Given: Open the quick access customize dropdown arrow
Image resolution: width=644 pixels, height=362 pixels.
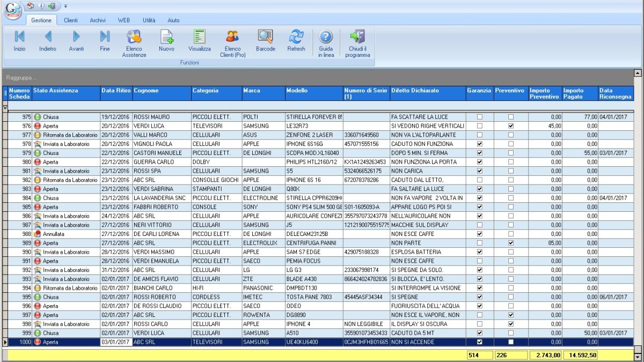Looking at the screenshot, I should click(65, 6).
